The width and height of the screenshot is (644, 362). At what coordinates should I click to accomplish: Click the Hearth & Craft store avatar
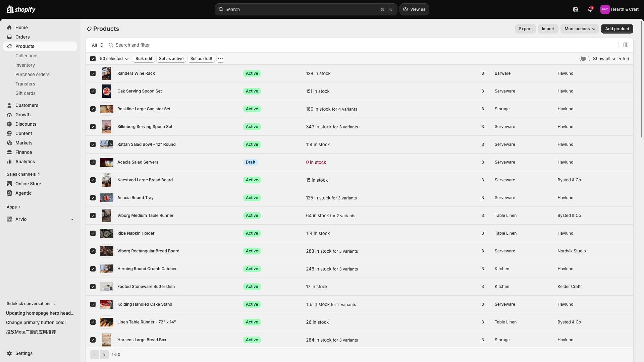[605, 9]
